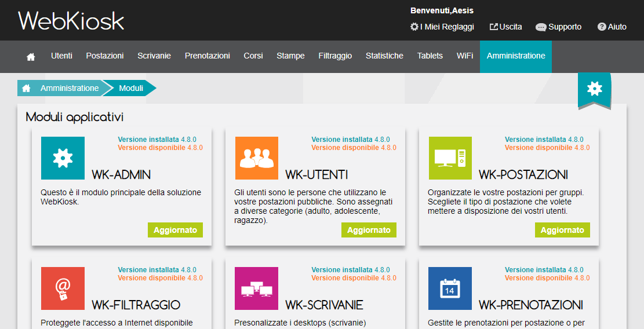Open the Prenotazioni menu
This screenshot has width=644, height=329.
pyautogui.click(x=208, y=56)
